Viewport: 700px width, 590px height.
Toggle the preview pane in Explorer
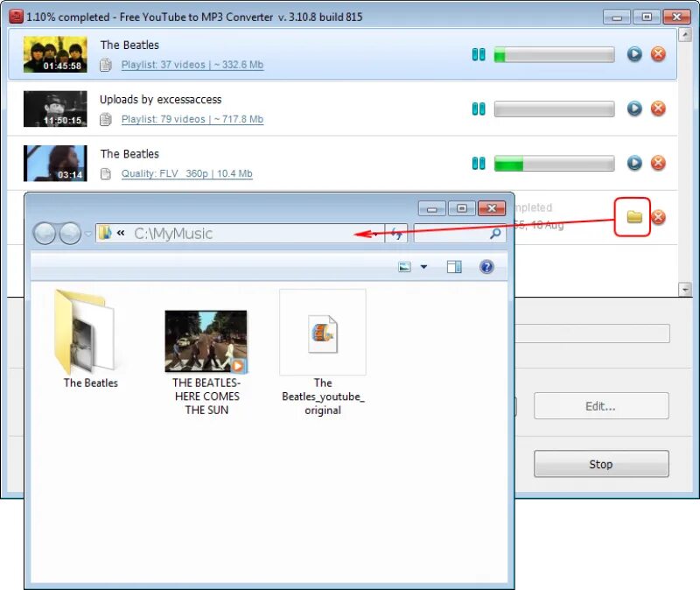pyautogui.click(x=454, y=267)
